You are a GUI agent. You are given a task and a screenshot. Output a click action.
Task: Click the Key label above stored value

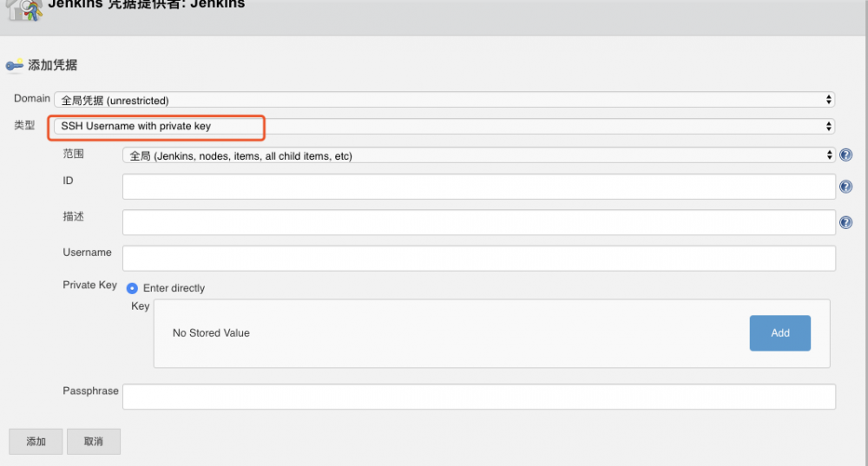pos(140,306)
